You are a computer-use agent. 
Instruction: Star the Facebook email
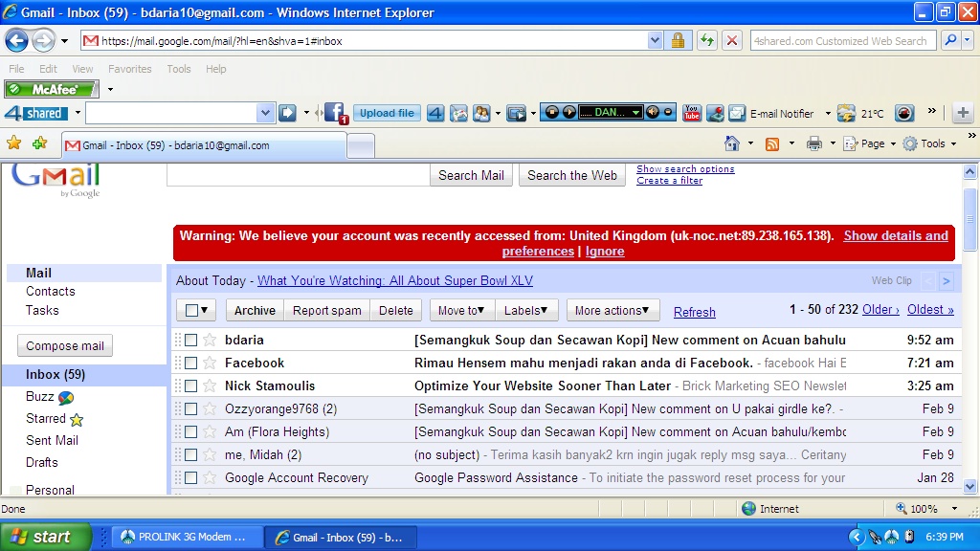point(210,363)
